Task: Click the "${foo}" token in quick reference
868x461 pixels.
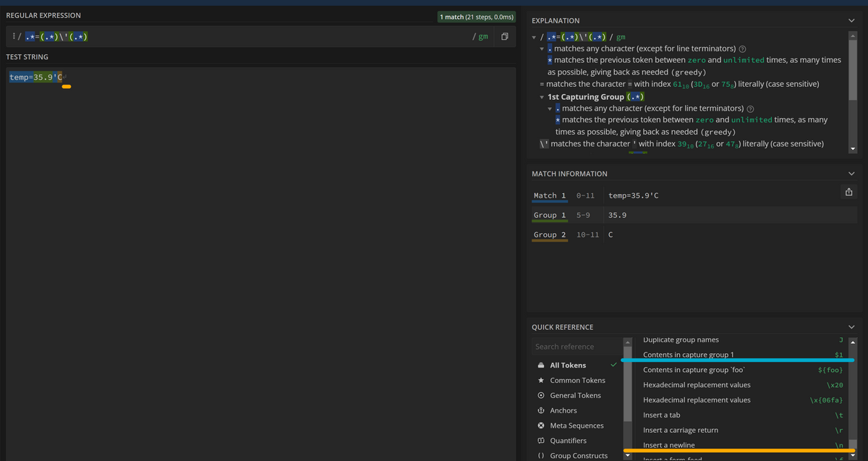Action: tap(830, 370)
